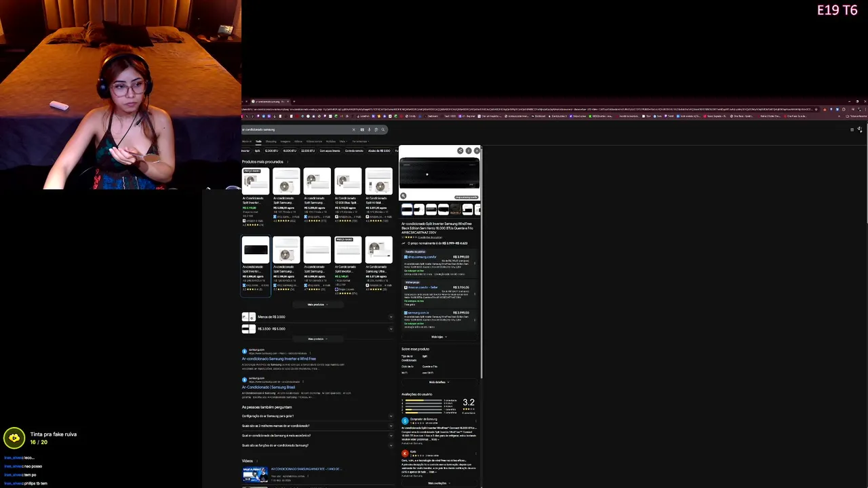Expand question about funções do ar-condicionado Samsung
The height and width of the screenshot is (488, 868).
pyautogui.click(x=317, y=445)
